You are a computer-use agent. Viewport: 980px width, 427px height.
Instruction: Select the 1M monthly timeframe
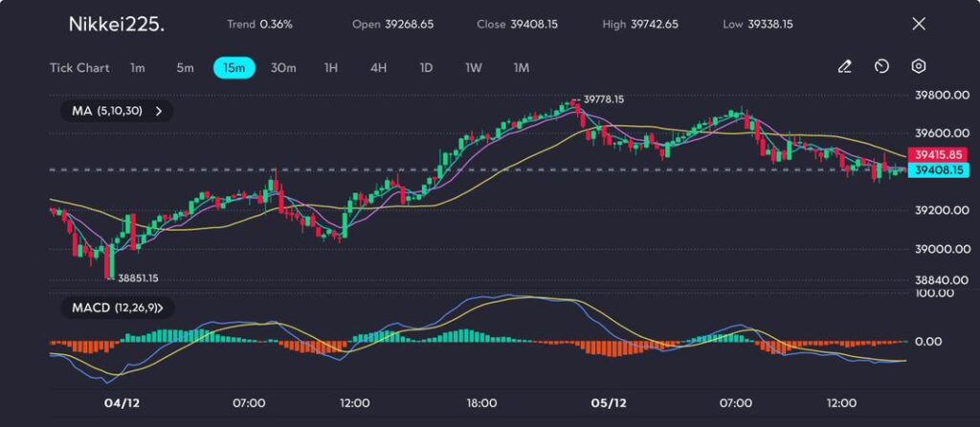pyautogui.click(x=521, y=68)
